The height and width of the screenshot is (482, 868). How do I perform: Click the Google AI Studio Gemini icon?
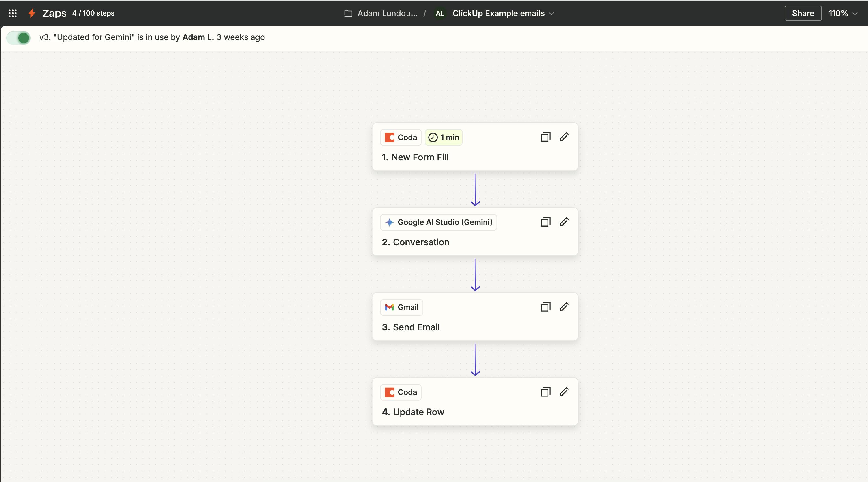(390, 222)
